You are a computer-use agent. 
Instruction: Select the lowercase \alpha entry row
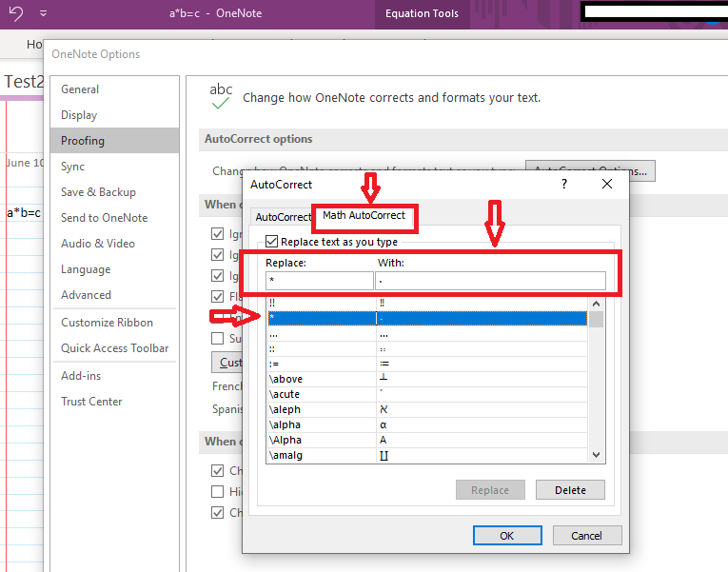pyautogui.click(x=427, y=424)
